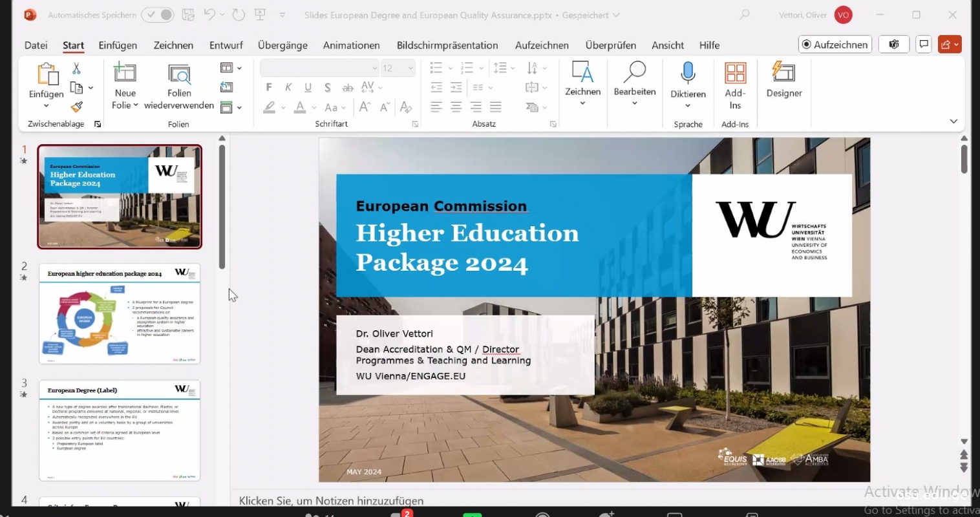This screenshot has width=980, height=517.
Task: Open the Übergänge tab
Action: 282,45
